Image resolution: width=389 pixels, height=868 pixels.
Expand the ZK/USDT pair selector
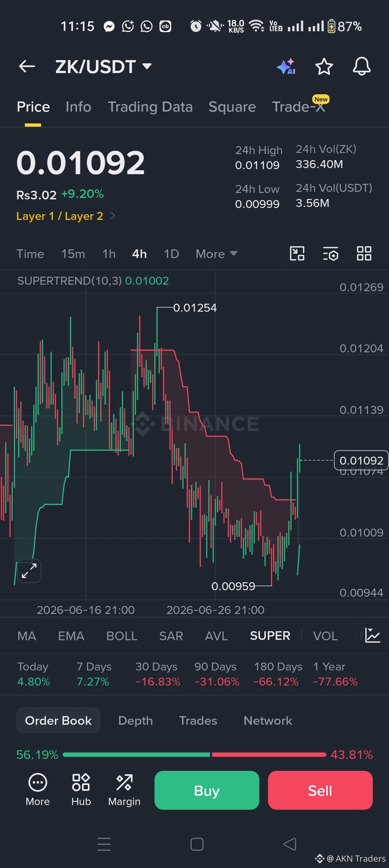[103, 67]
